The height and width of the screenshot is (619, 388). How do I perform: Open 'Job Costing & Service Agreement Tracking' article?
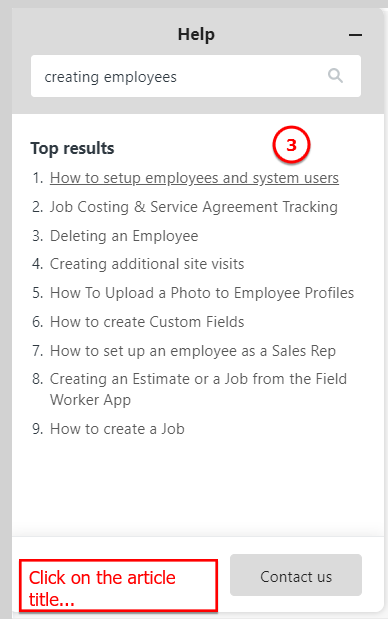194,207
